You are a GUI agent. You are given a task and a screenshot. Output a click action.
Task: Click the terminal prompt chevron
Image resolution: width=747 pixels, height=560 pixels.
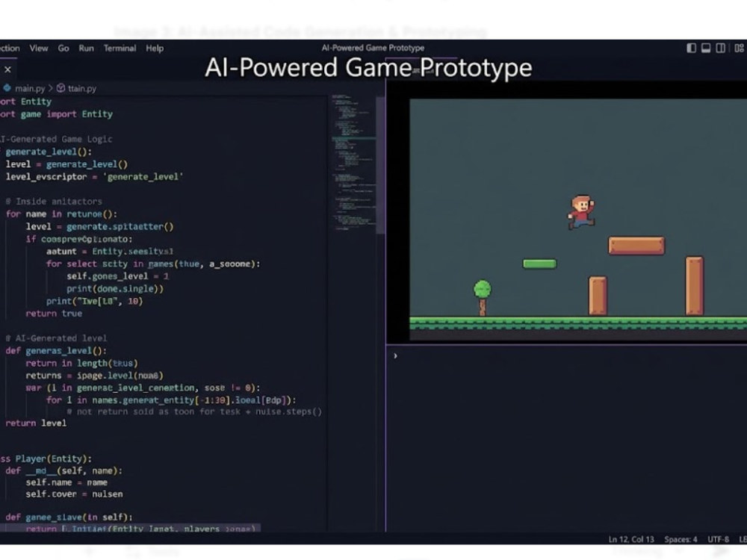[395, 355]
